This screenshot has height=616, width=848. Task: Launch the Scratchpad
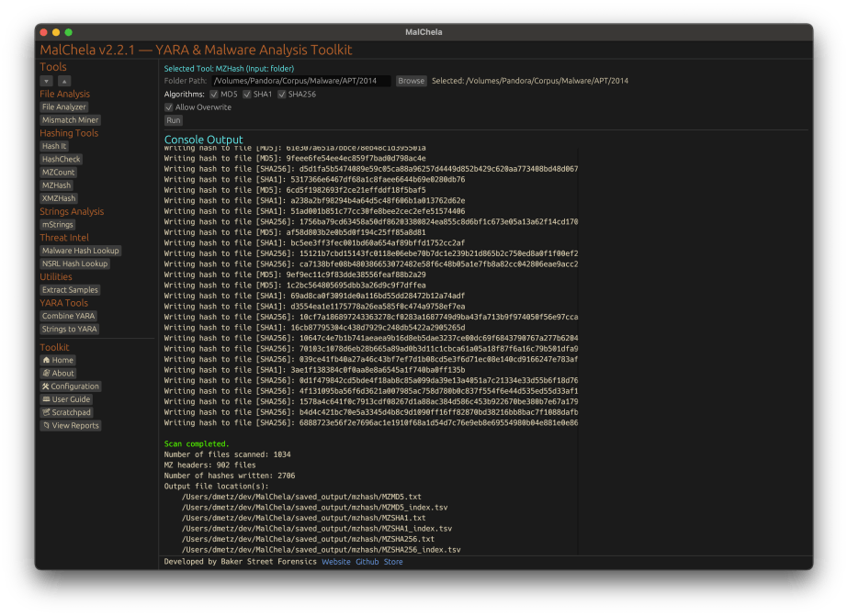click(x=65, y=412)
